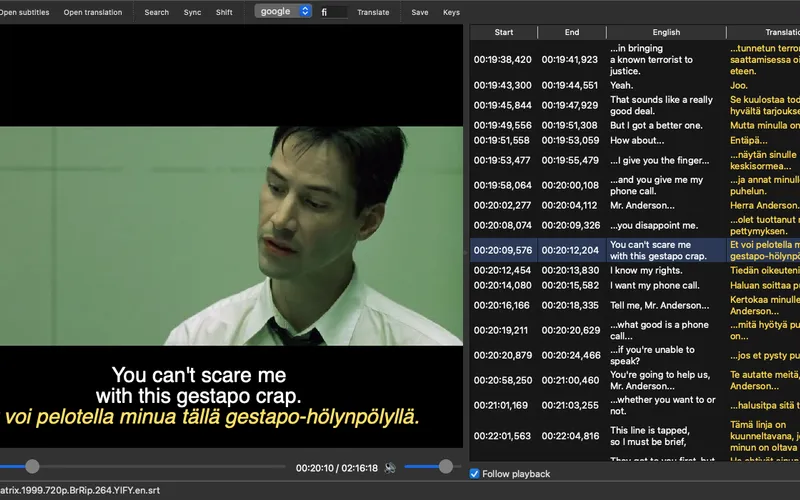Select '...you disappoint me.' subtitle
Image resolution: width=800 pixels, height=500 pixels.
coord(654,226)
